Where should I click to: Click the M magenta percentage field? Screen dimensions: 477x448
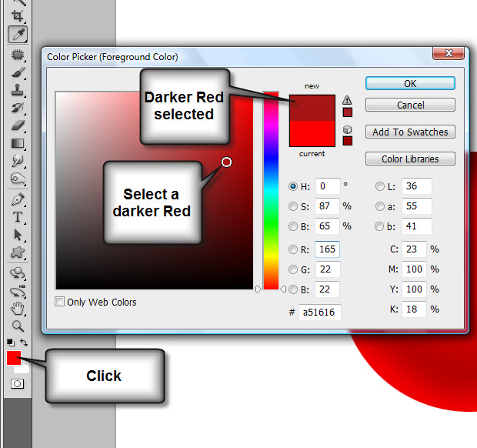tap(414, 269)
